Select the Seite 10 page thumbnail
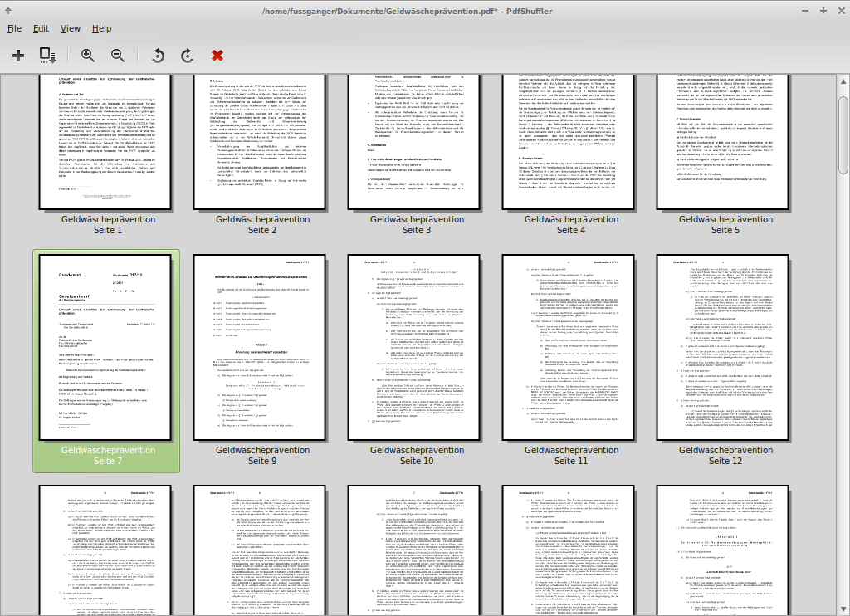 click(414, 348)
